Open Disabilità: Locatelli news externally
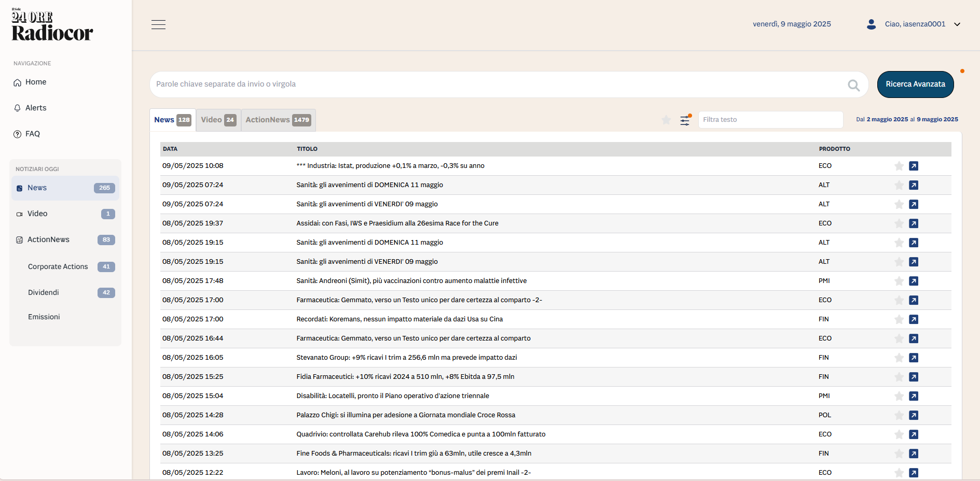 tap(914, 396)
